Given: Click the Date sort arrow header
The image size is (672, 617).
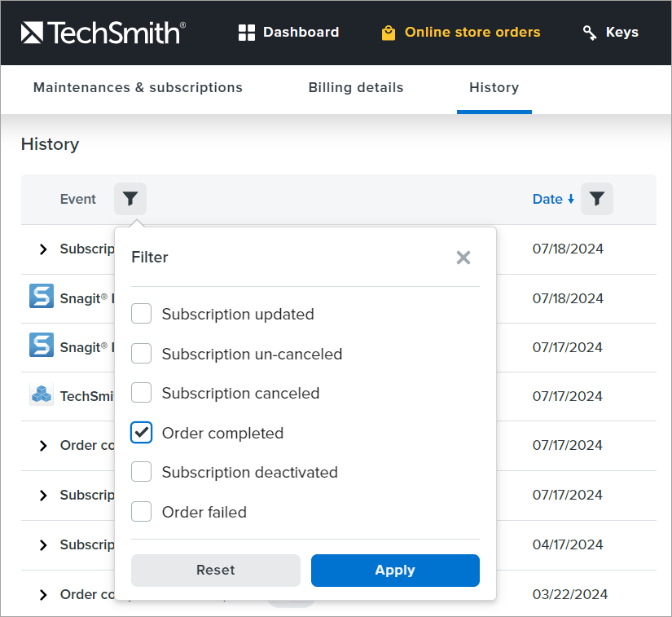Looking at the screenshot, I should pos(553,199).
